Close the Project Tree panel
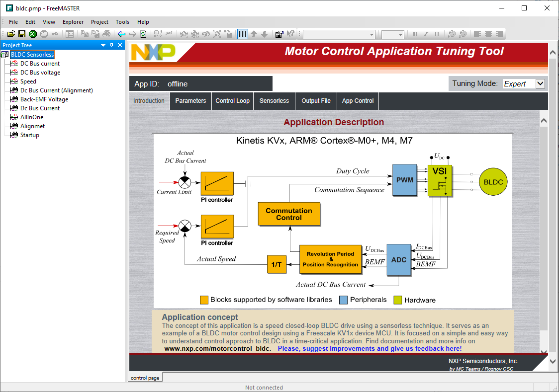 pos(120,45)
